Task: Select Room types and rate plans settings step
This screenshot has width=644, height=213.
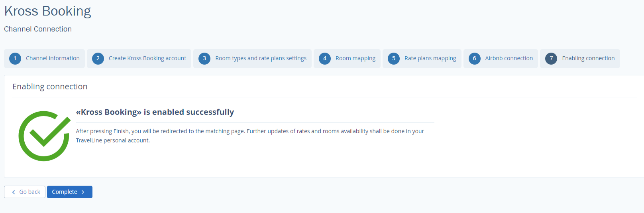Action: [x=252, y=59]
